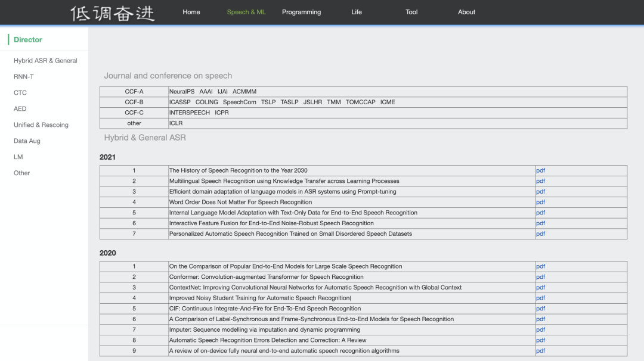Select Other in the sidebar
Image resolution: width=644 pixels, height=361 pixels.
pyautogui.click(x=22, y=173)
